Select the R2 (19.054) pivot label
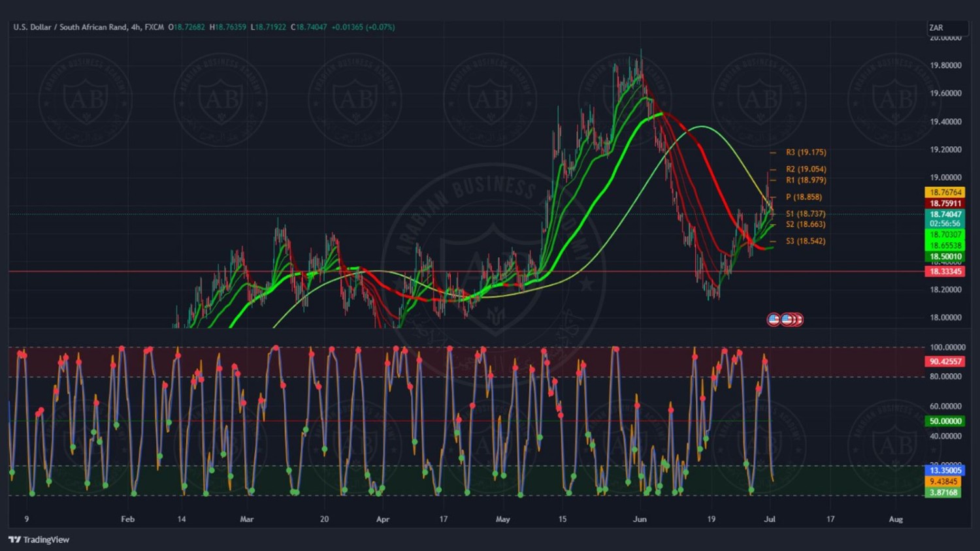Screen dimensions: 980x551 (806, 169)
